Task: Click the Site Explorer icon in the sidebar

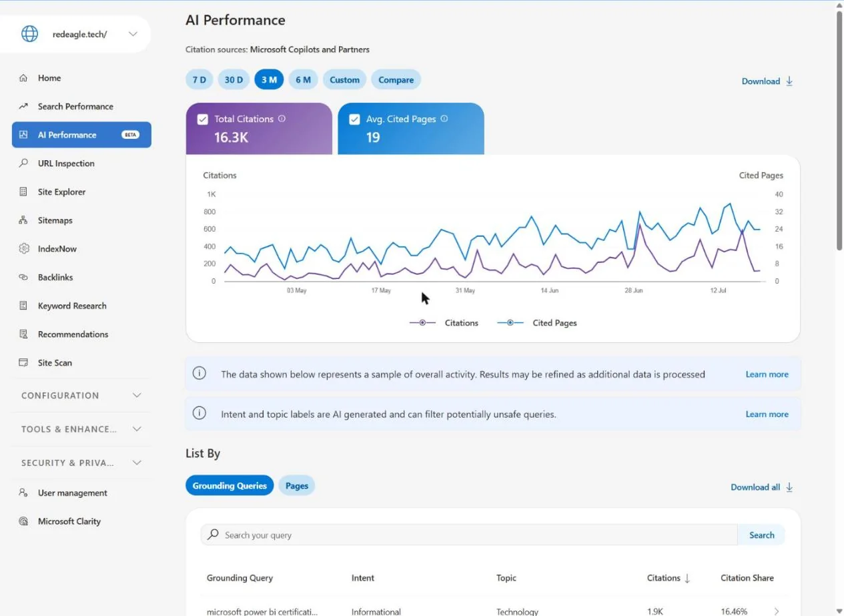Action: pyautogui.click(x=24, y=192)
